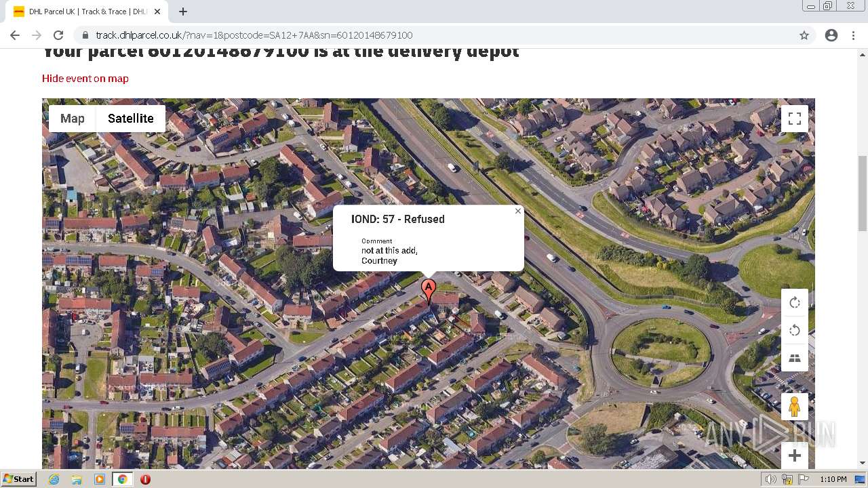Click the page vertical scrollbar thumb

(863, 193)
